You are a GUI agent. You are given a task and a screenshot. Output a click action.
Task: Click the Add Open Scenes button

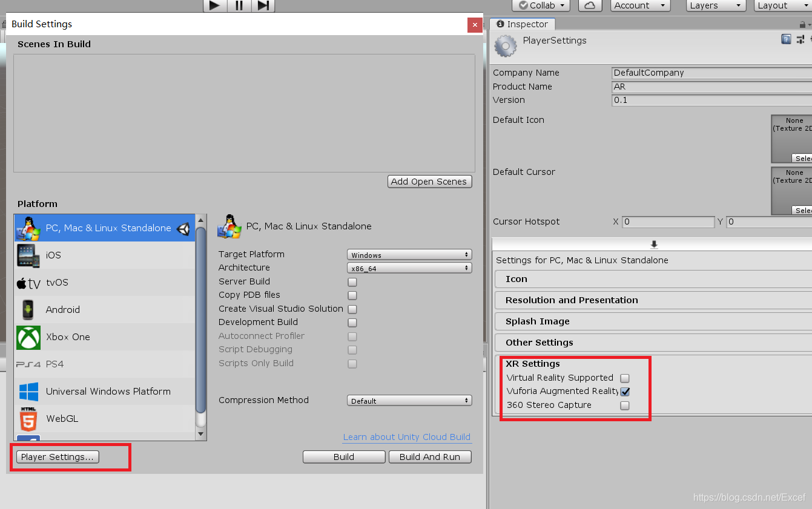(x=429, y=182)
